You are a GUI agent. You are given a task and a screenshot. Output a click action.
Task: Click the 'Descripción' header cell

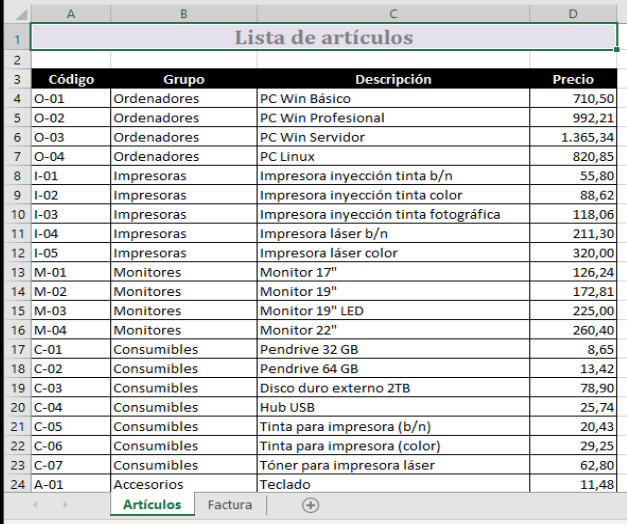point(393,79)
